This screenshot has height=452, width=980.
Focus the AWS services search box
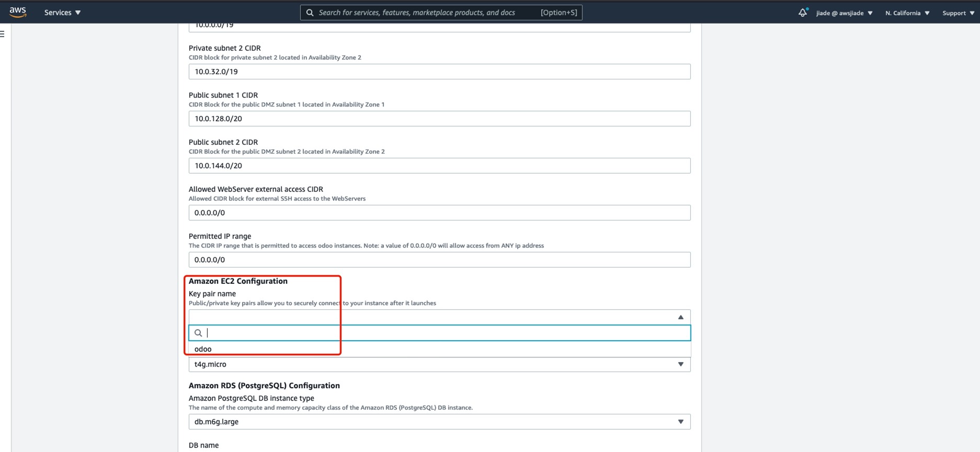tap(441, 13)
